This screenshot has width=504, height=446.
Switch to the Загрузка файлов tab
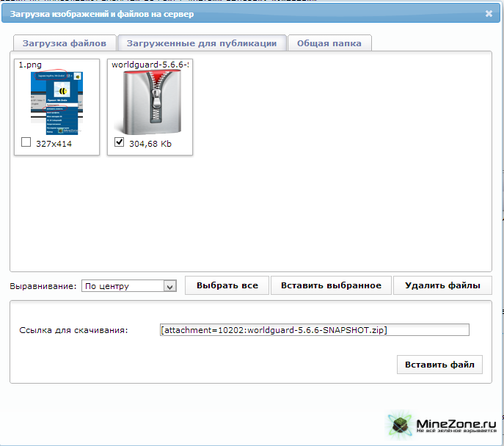pyautogui.click(x=65, y=43)
